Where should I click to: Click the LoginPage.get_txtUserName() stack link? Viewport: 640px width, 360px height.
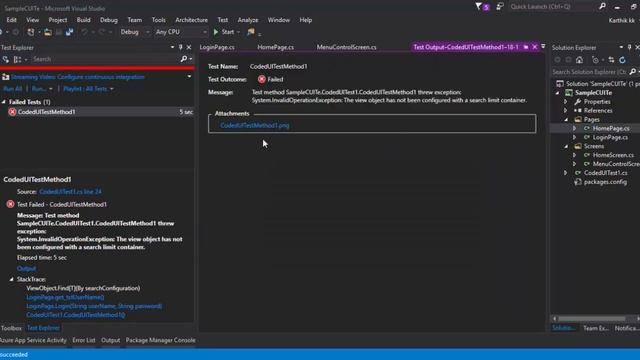click(65, 297)
